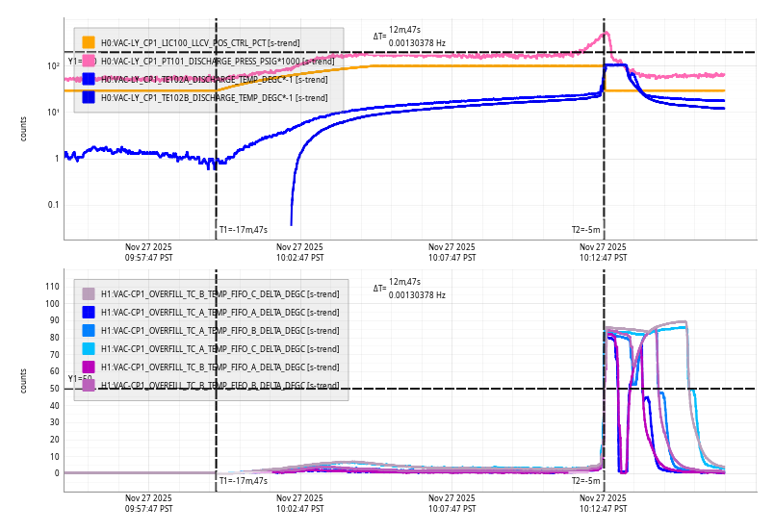This screenshot has height=532, width=774.
Task: Click the upper plot's counts axis label
Action: (x=24, y=129)
